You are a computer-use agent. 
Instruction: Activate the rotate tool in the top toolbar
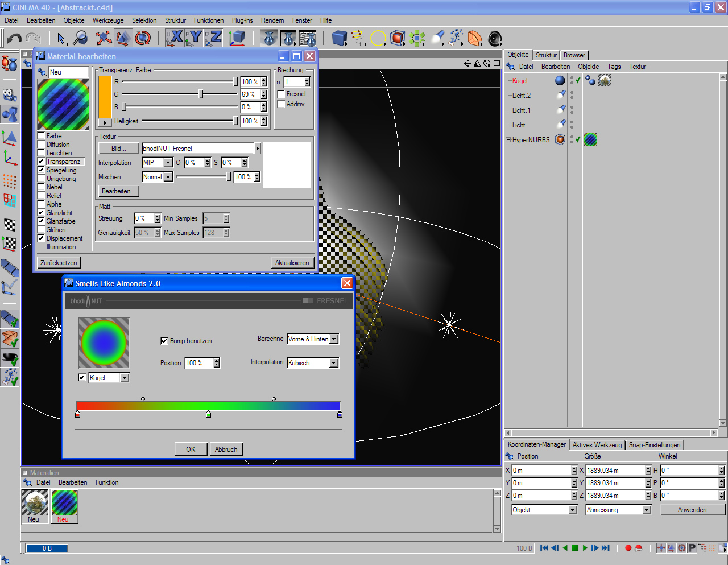pyautogui.click(x=143, y=38)
